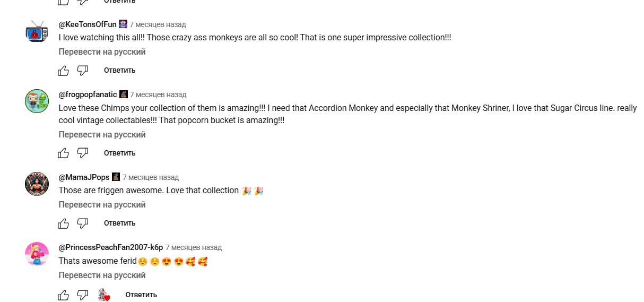Reply to KeeTonsOfFun's comment
Viewport: 644px width, 302px height.
click(x=119, y=70)
